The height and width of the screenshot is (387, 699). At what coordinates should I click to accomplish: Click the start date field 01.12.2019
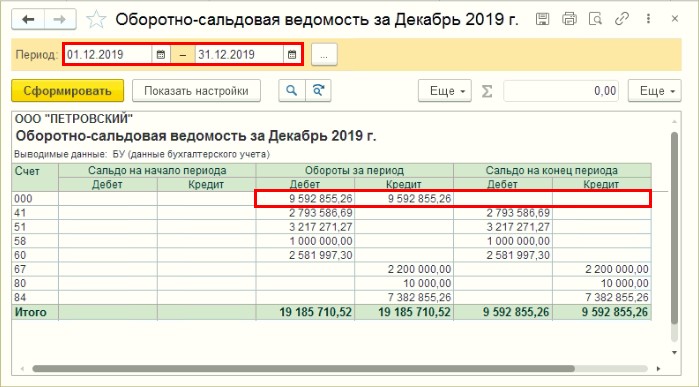tap(108, 54)
